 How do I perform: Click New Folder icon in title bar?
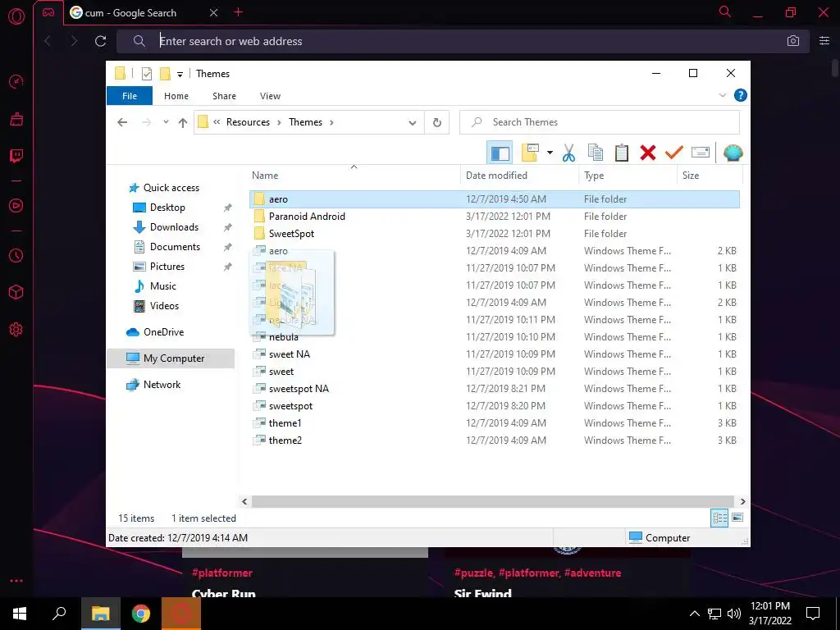[166, 73]
